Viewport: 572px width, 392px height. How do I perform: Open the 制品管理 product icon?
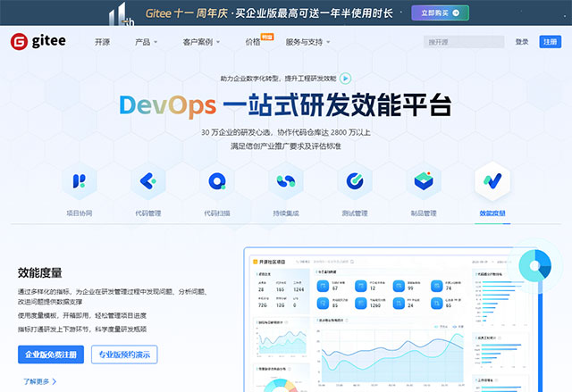click(x=423, y=181)
